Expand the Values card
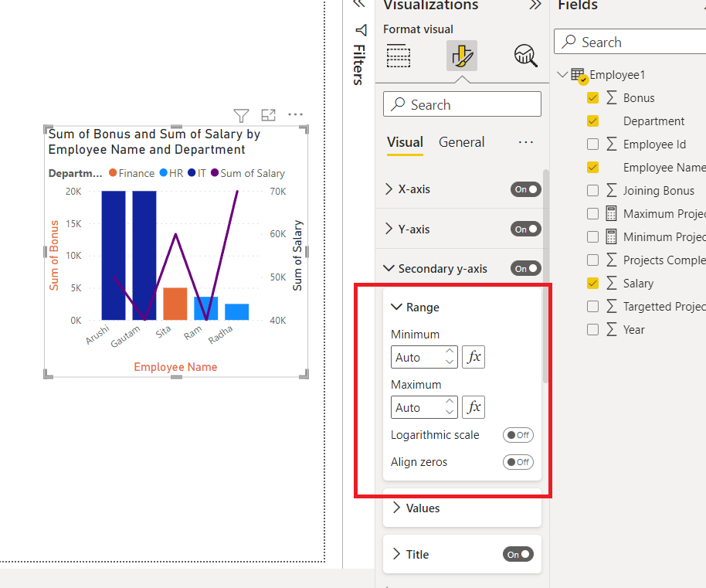Image resolution: width=706 pixels, height=588 pixels. (x=396, y=508)
